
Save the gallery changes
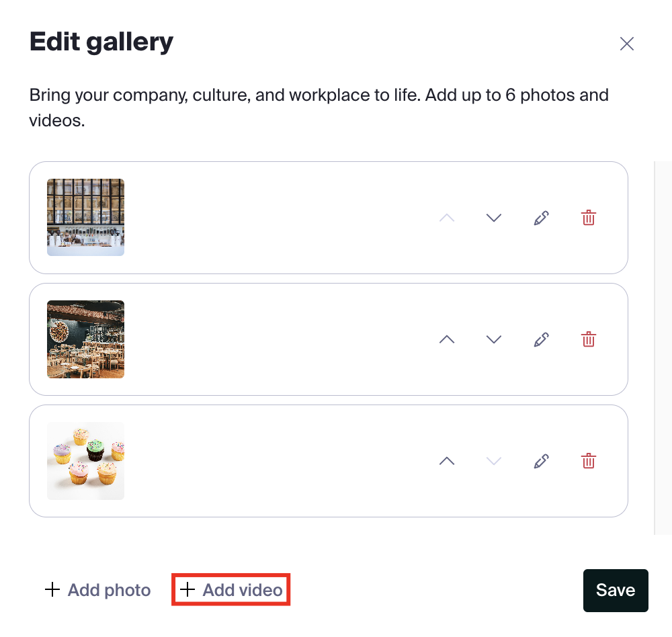616,590
